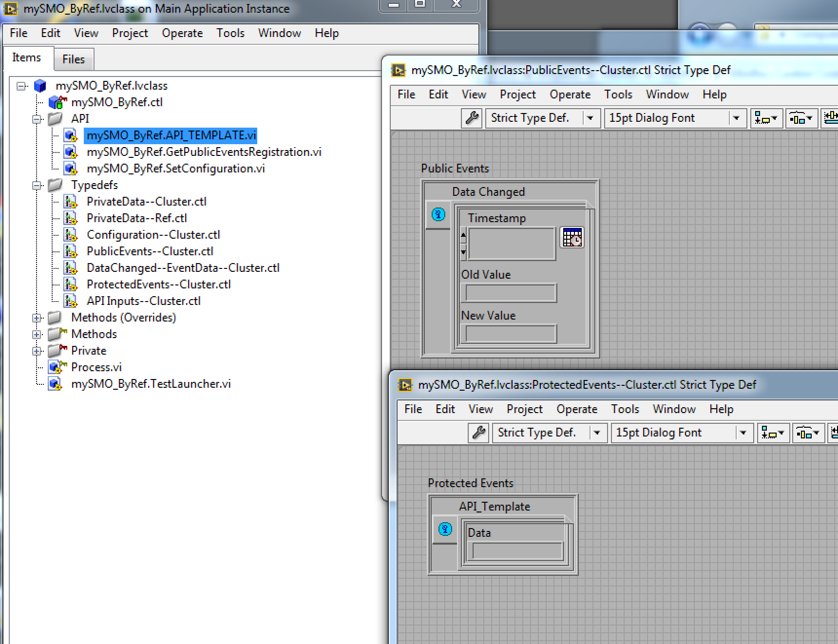Expand the Private folder
Image resolution: width=838 pixels, height=644 pixels.
pyautogui.click(x=37, y=351)
